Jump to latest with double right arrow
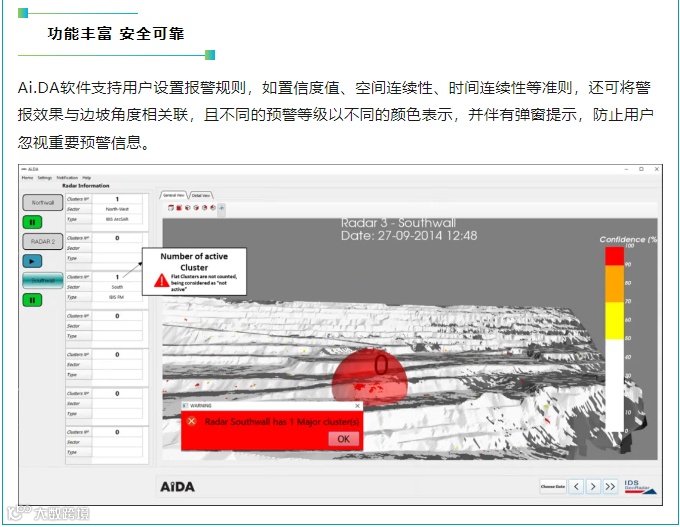The image size is (680, 527). click(610, 486)
